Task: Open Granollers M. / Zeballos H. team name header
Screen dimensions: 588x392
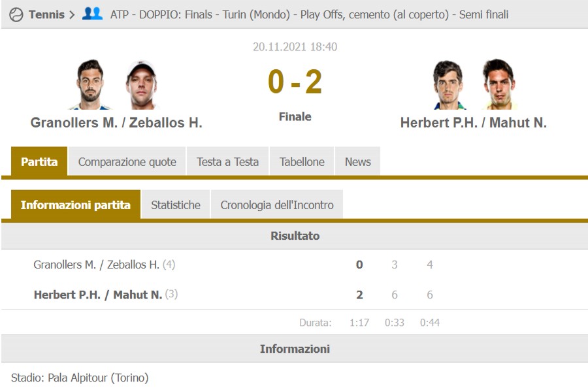Action: point(116,122)
